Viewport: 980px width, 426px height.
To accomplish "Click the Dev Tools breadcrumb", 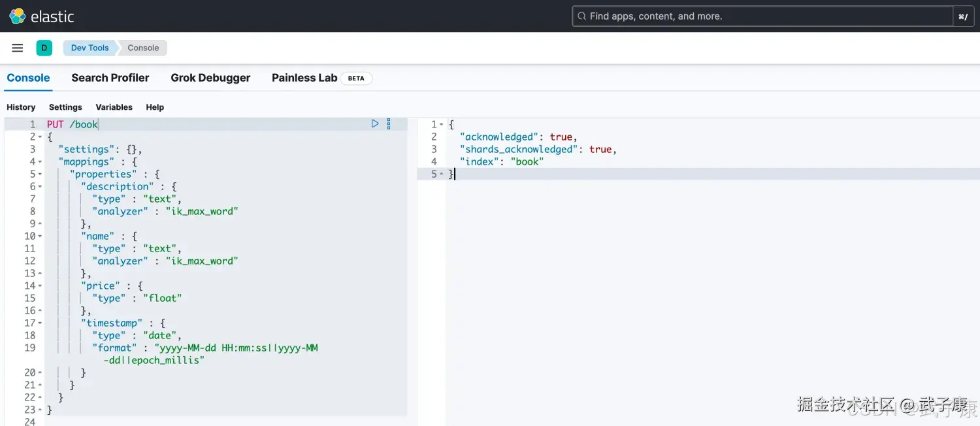I will [90, 48].
